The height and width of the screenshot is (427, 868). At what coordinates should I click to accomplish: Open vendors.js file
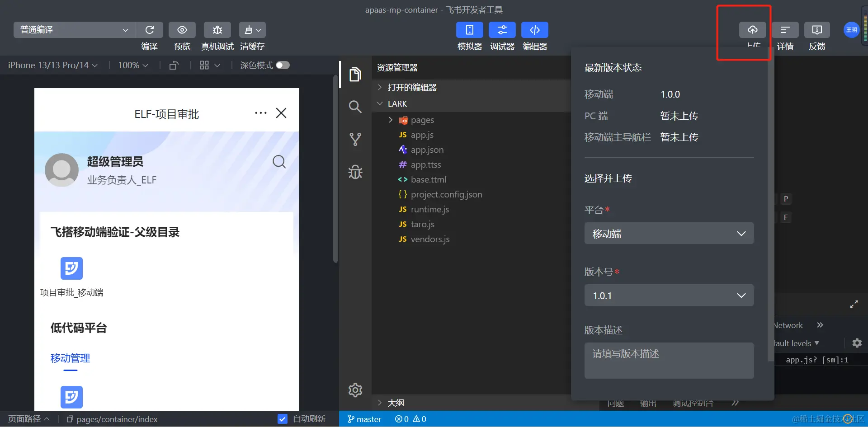[471, 239]
